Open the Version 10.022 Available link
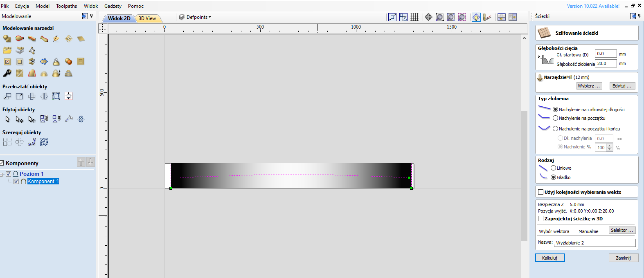The image size is (644, 278). click(x=593, y=6)
